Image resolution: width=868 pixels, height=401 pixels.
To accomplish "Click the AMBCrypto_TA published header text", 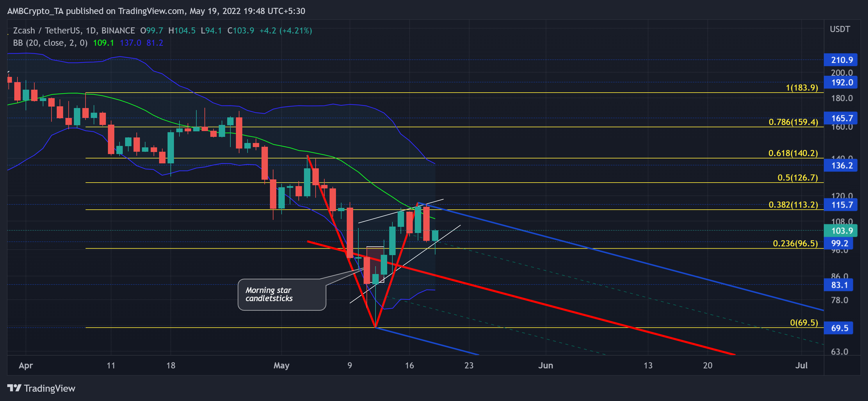I will [x=156, y=11].
